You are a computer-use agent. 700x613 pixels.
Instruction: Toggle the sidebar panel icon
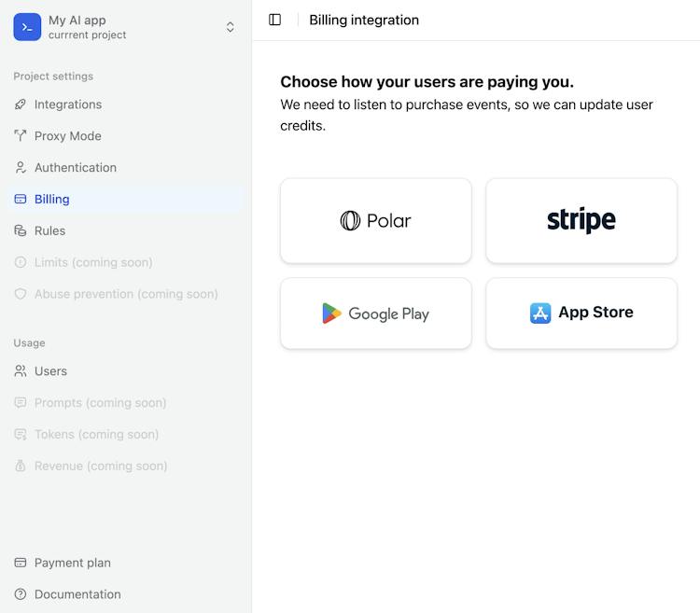coord(274,20)
